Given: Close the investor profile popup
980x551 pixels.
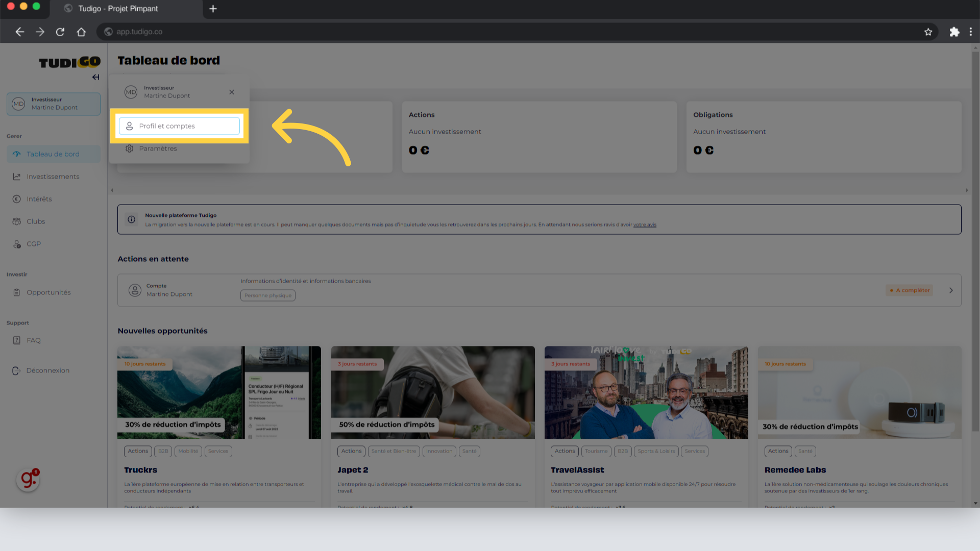Looking at the screenshot, I should 232,92.
